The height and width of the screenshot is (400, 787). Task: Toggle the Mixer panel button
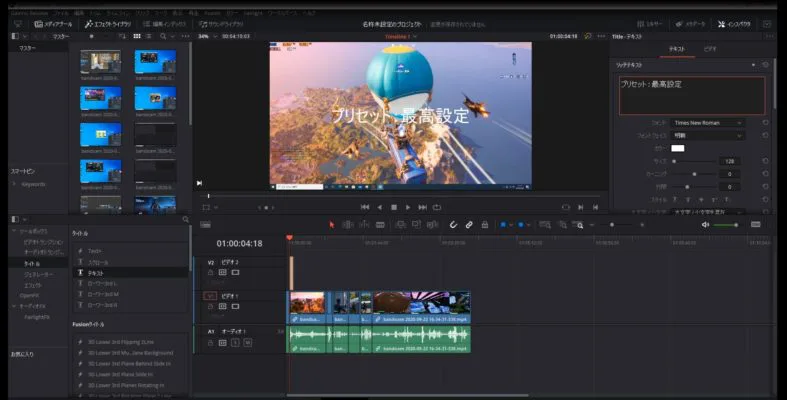650,24
